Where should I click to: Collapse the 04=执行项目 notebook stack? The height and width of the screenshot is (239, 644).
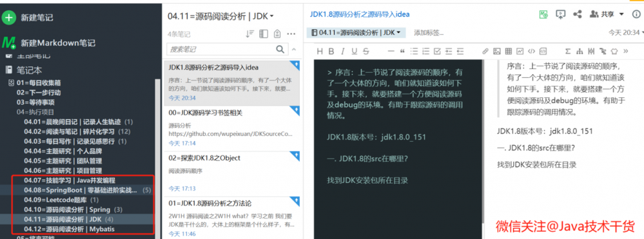[x=35, y=111]
